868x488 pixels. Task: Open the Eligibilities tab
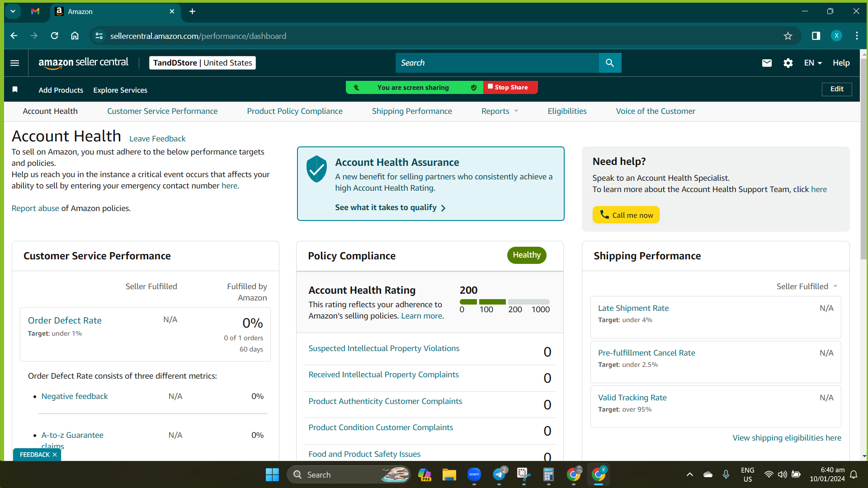pyautogui.click(x=567, y=111)
